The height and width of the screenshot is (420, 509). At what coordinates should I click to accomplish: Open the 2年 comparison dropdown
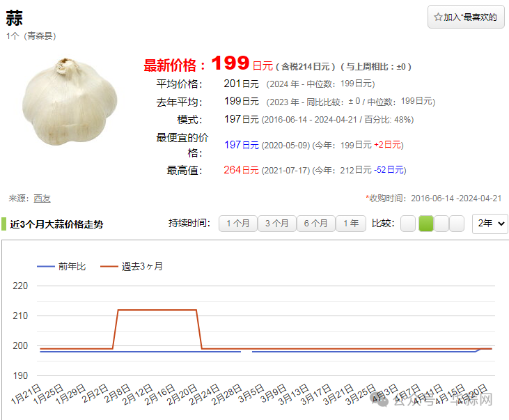tap(490, 224)
